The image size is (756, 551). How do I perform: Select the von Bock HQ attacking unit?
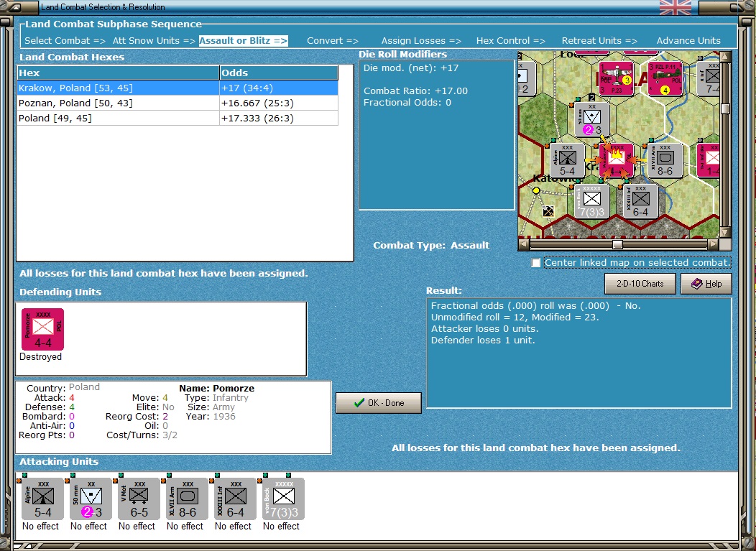coord(283,499)
